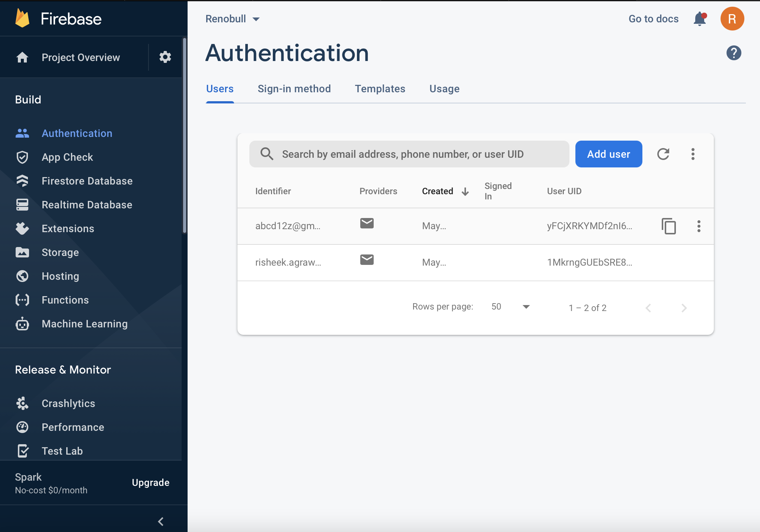Image resolution: width=760 pixels, height=532 pixels.
Task: Click UID yFCjXRKYMDf2nl6...
Action: tap(590, 226)
